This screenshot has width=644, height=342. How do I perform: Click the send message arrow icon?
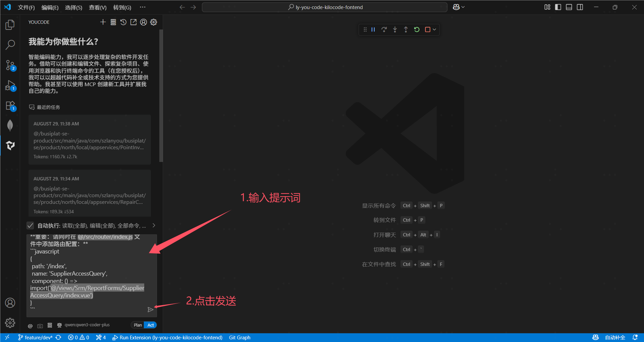[x=150, y=309]
